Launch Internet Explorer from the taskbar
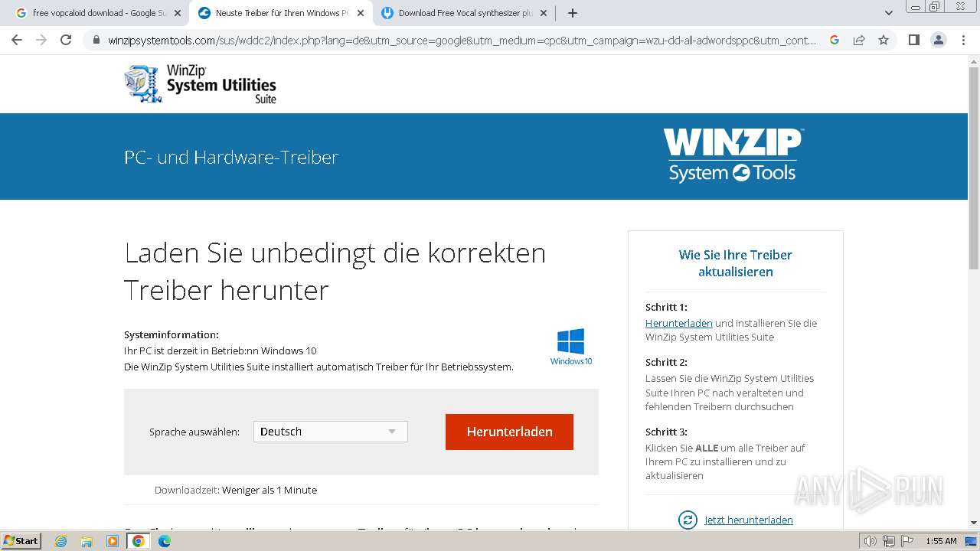 pos(61,541)
